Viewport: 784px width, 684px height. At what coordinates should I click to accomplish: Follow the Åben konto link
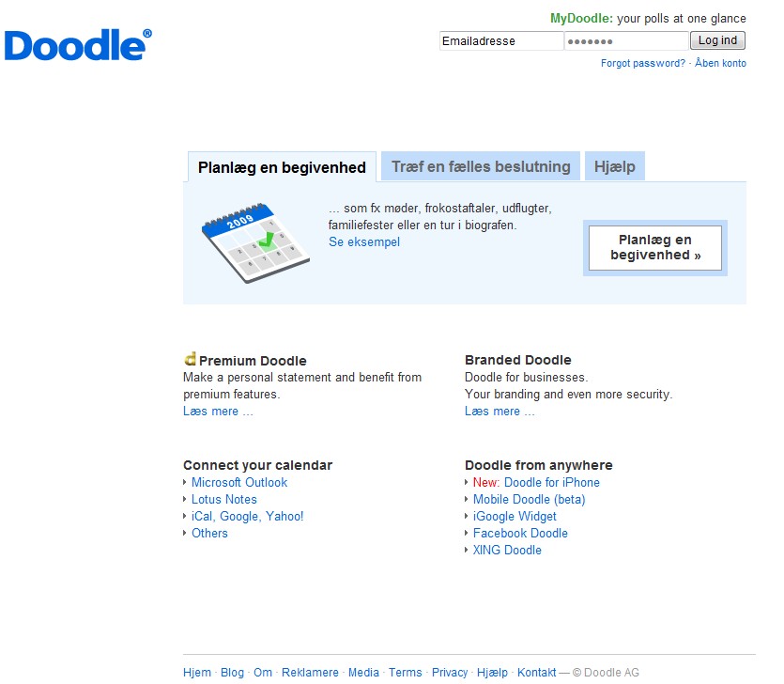[721, 64]
